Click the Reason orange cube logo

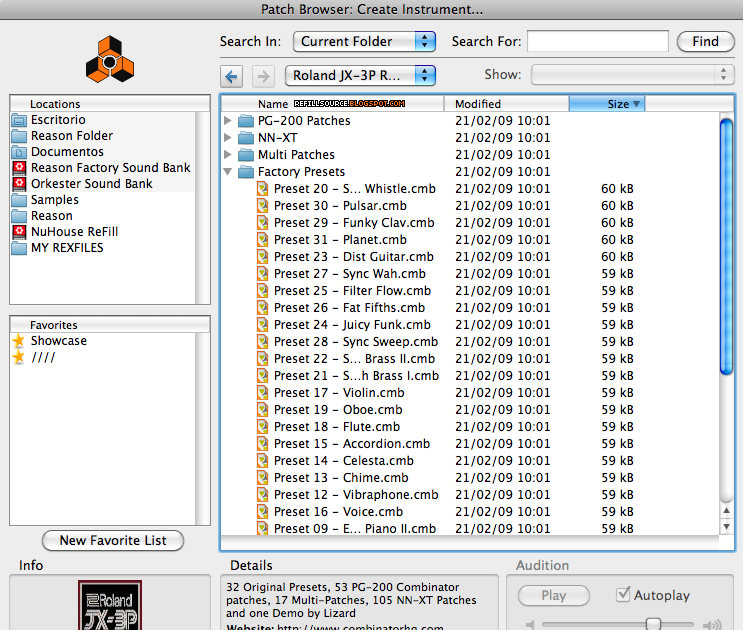click(x=110, y=59)
